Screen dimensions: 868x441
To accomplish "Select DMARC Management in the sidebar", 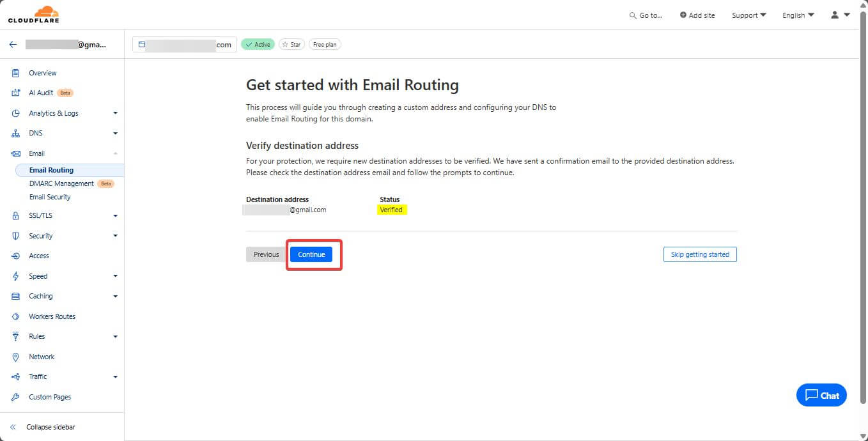I will point(61,183).
